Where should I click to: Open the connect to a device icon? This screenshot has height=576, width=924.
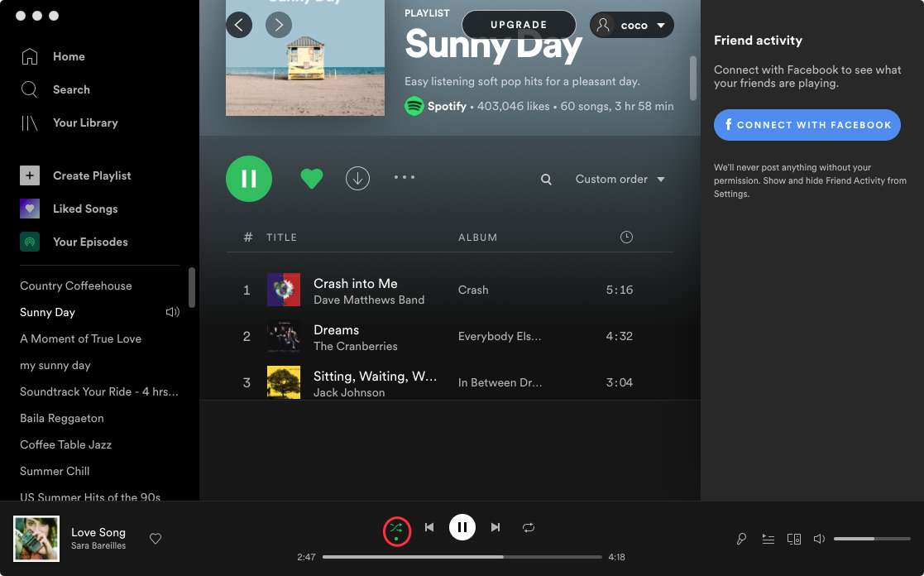coord(794,539)
